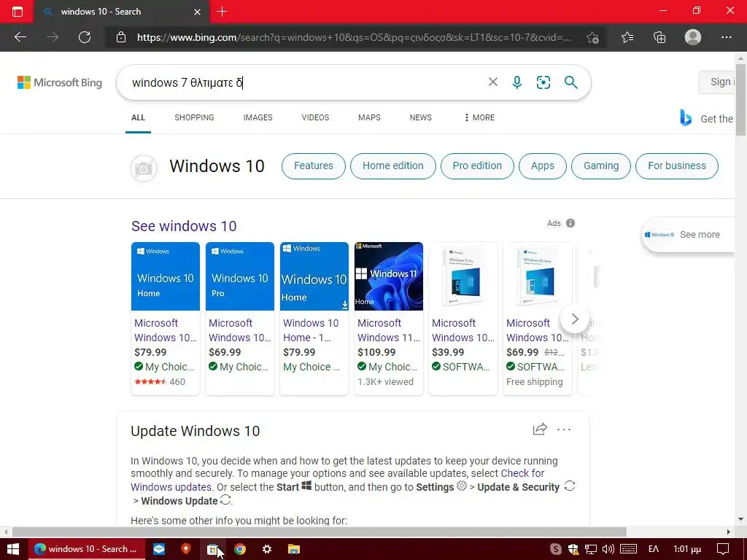The image size is (747, 560).
Task: View site information lock icon
Action: (121, 37)
